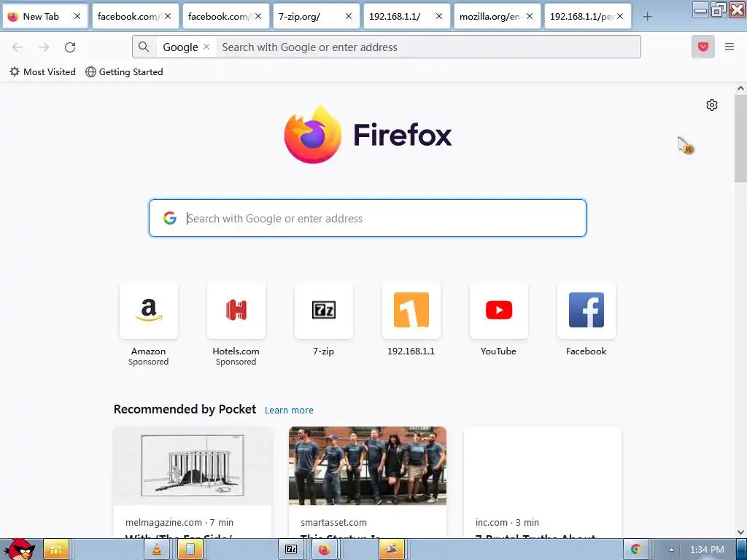Viewport: 747px width, 560px height.
Task: Click Learn more about Pocket
Action: (289, 410)
